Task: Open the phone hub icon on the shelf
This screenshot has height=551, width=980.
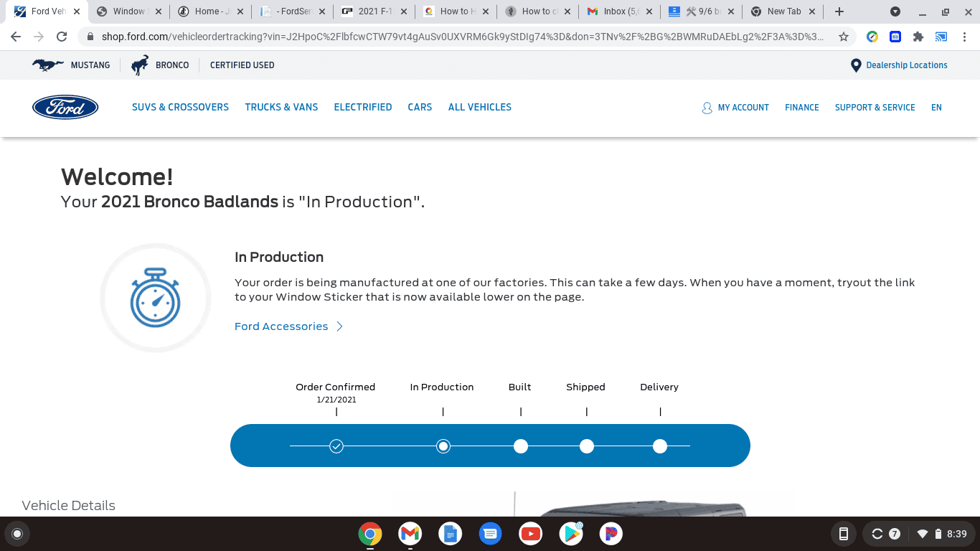Action: 844,534
